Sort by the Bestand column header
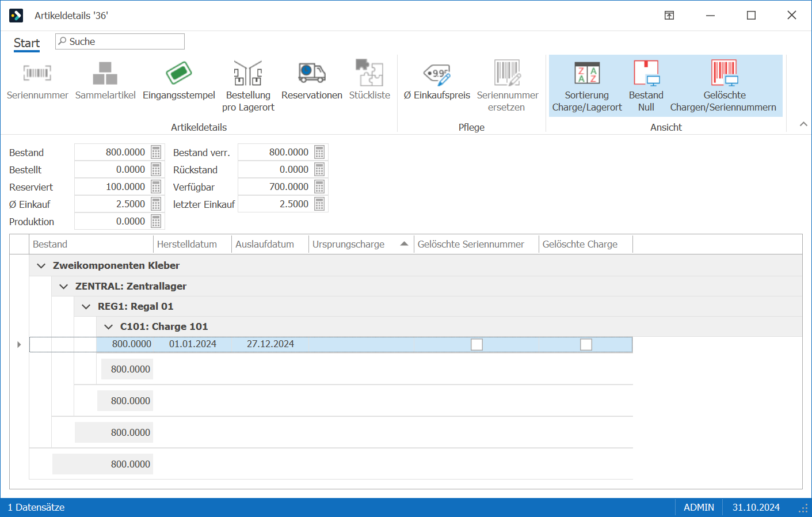 [x=92, y=244]
